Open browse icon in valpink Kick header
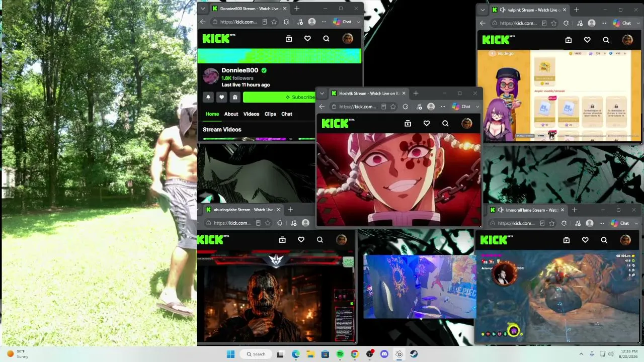644x362 pixels. click(569, 40)
